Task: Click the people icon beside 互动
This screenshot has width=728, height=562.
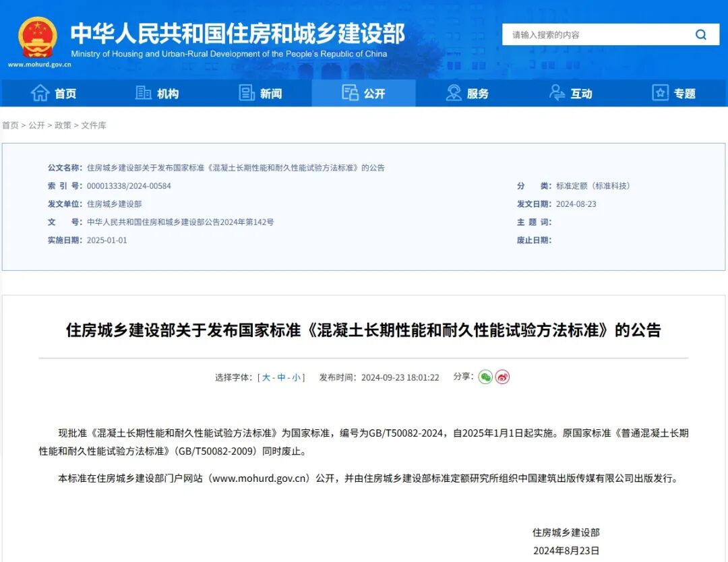Action: tap(557, 93)
